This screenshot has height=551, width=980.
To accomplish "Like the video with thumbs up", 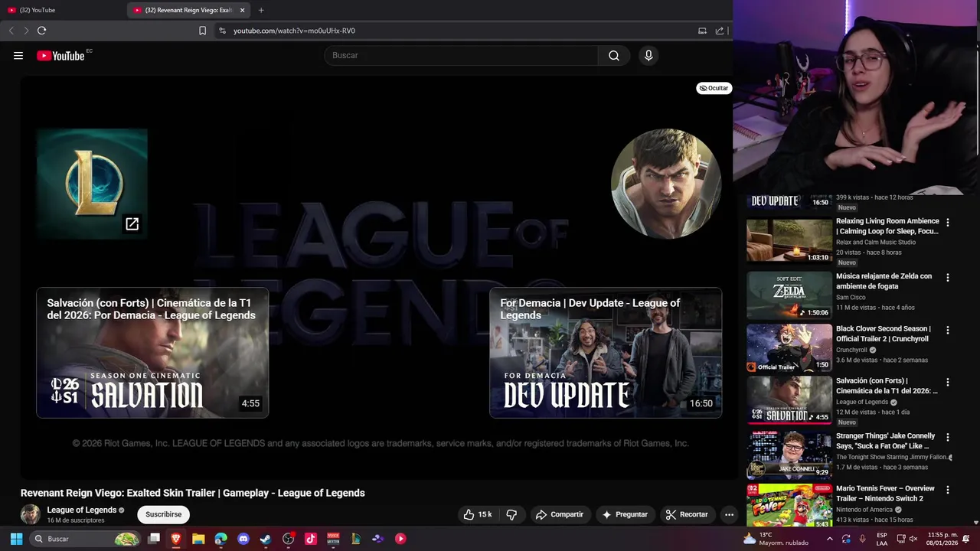I will [478, 514].
